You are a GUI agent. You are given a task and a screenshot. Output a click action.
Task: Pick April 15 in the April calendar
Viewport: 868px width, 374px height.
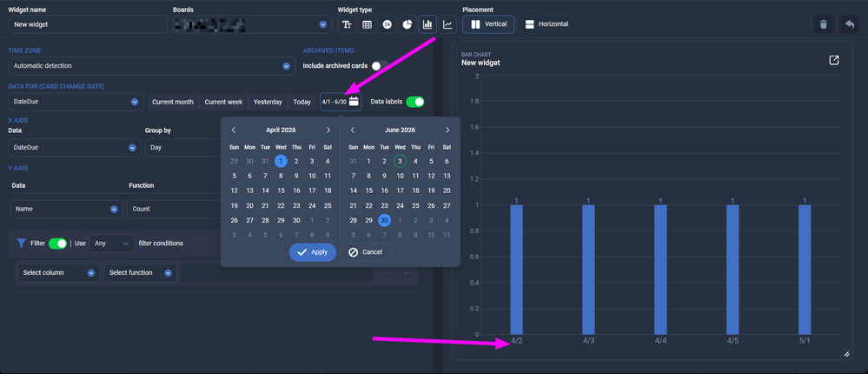coord(282,190)
